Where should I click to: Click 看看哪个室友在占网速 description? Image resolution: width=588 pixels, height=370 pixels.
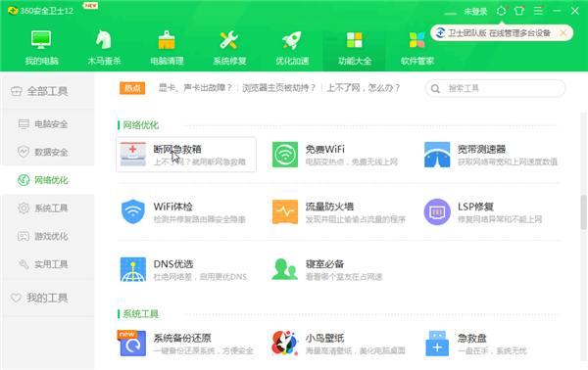pyautogui.click(x=344, y=277)
